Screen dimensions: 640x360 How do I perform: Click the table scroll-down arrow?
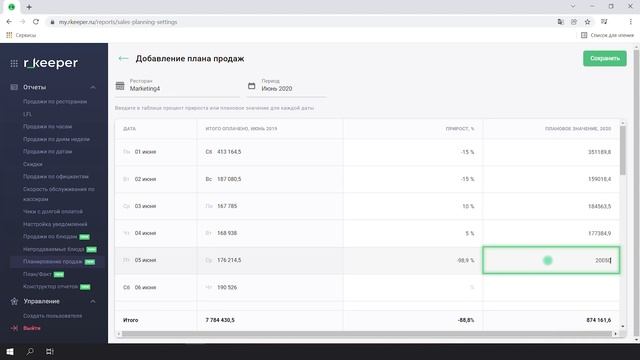click(x=622, y=327)
